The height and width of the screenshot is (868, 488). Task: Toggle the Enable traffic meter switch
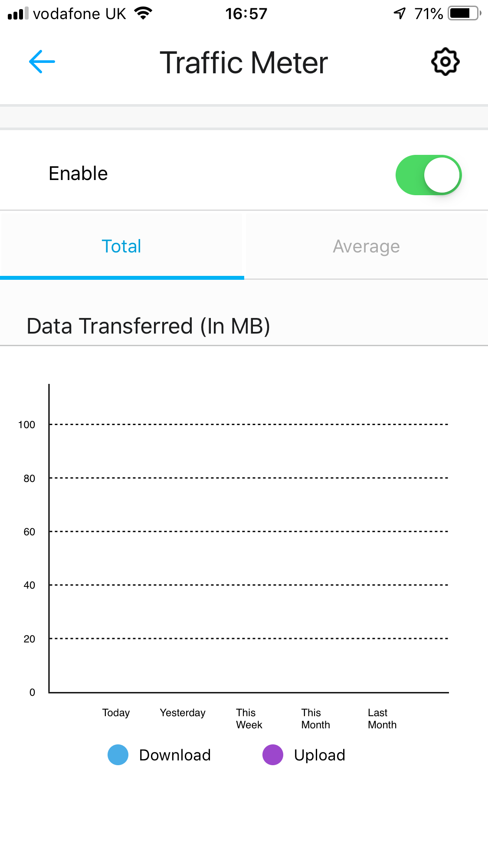coord(428,175)
